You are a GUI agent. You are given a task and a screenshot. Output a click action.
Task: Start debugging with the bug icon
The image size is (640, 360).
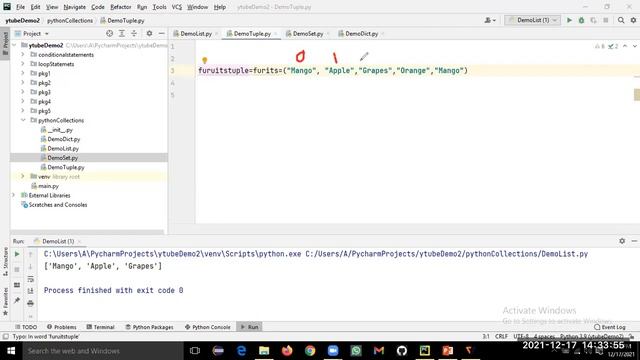click(x=581, y=20)
